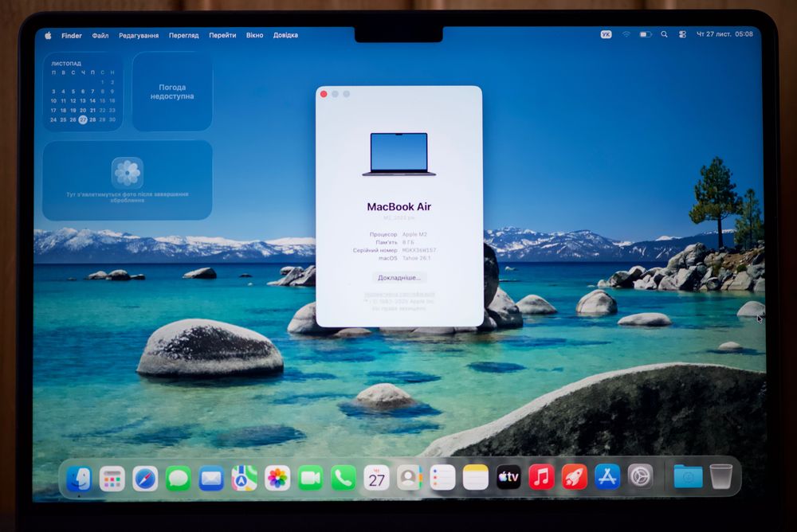Click the MacBook Air laptop image
Image resolution: width=797 pixels, height=532 pixels.
pos(399,154)
